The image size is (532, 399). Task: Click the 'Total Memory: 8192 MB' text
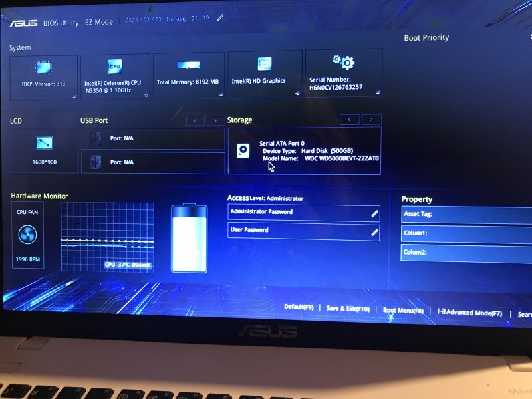tap(188, 82)
